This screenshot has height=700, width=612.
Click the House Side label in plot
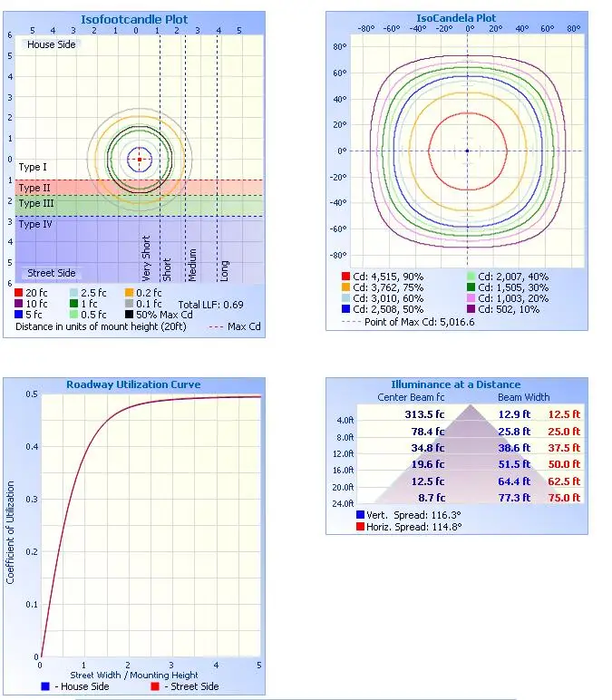[x=52, y=44]
